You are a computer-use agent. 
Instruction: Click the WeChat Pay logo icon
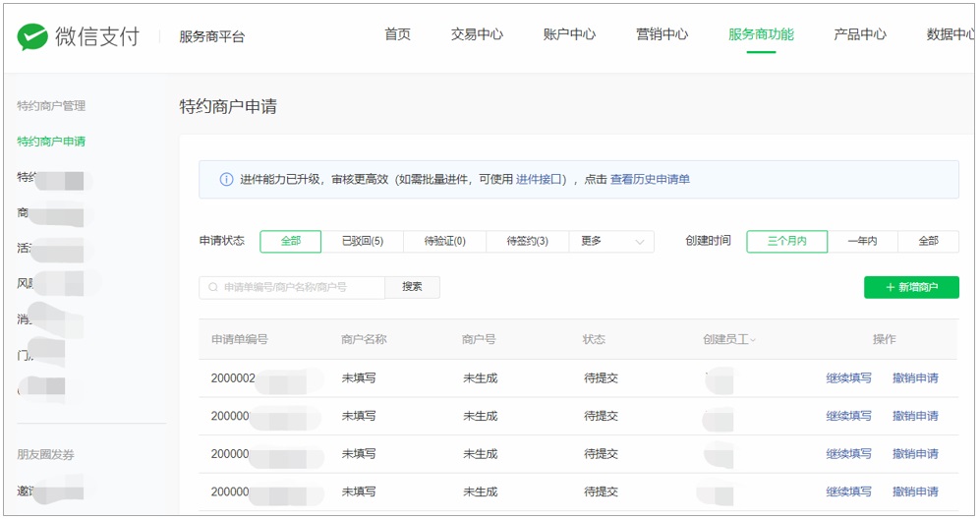[32, 36]
